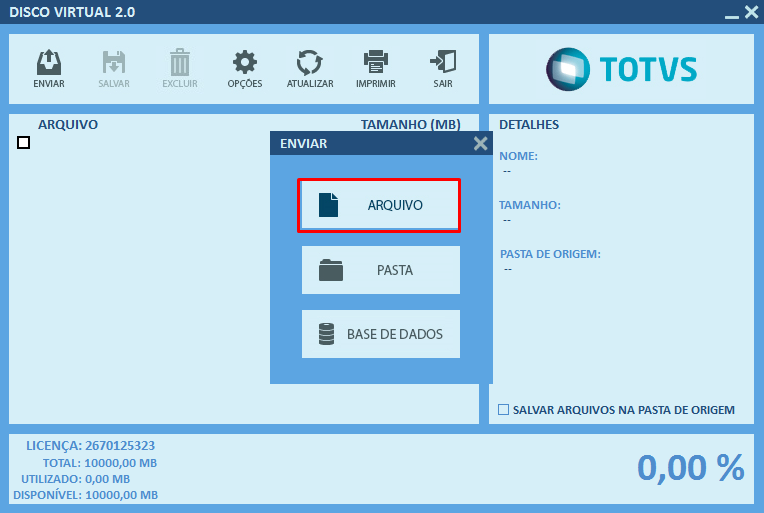Close the Disco Virtual window
The height and width of the screenshot is (513, 764).
pos(751,12)
